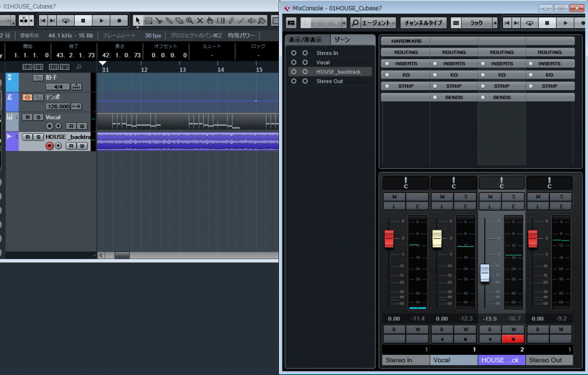Click Stop in the MixConsole transport
588x375 pixels.
(x=547, y=23)
